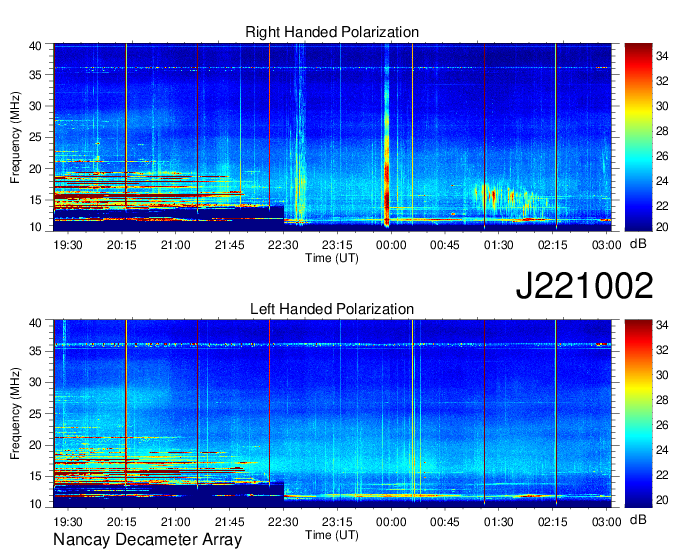Click the 35 MHz tick label of right-handed plot
Viewport: 680px width, 552px height.
35,75
